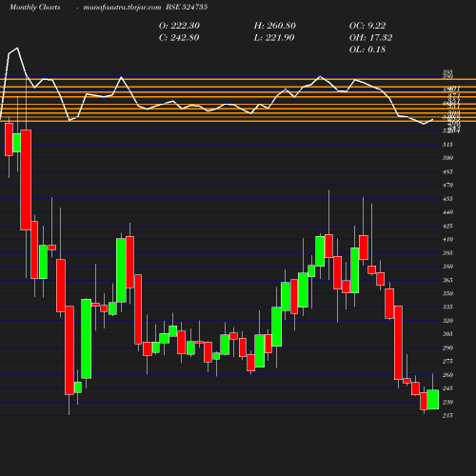The width and height of the screenshot is (476, 476).
Task: Click the 470 price axis label
Action: (x=447, y=185)
